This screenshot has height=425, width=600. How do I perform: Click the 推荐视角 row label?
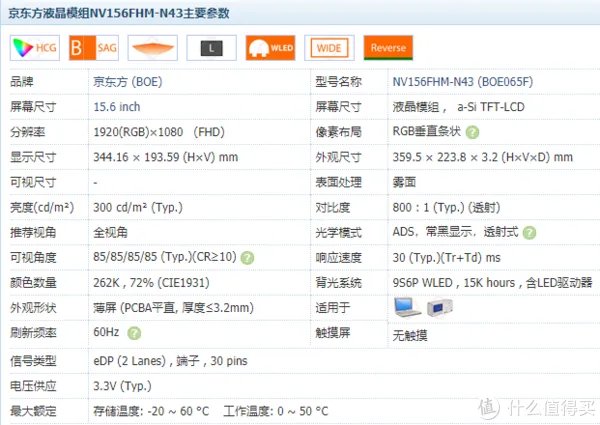[x=33, y=232]
